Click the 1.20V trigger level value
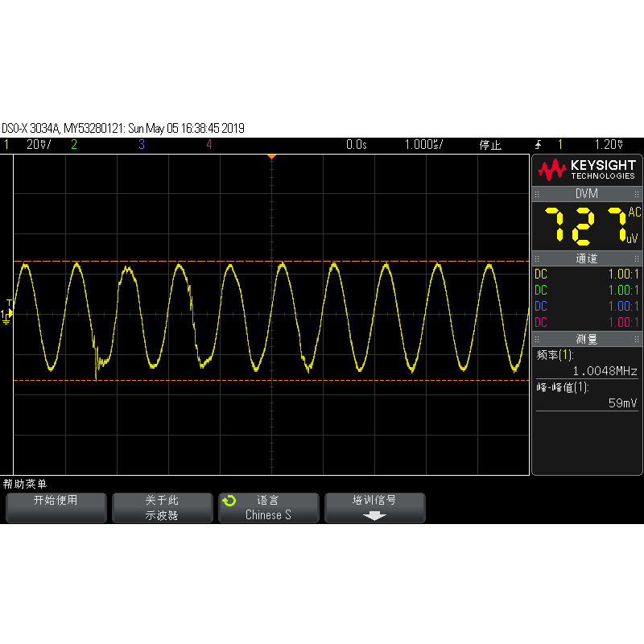644x644 pixels. click(x=608, y=145)
